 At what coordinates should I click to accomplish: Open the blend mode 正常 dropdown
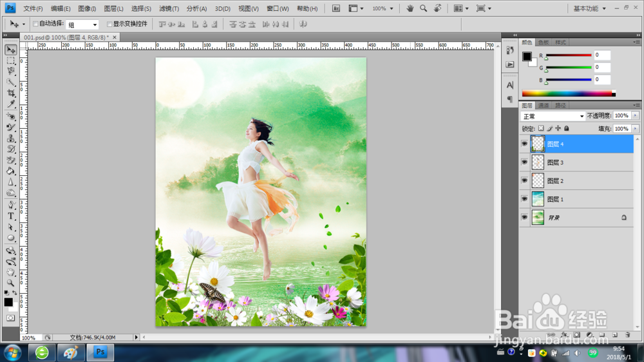(x=553, y=117)
